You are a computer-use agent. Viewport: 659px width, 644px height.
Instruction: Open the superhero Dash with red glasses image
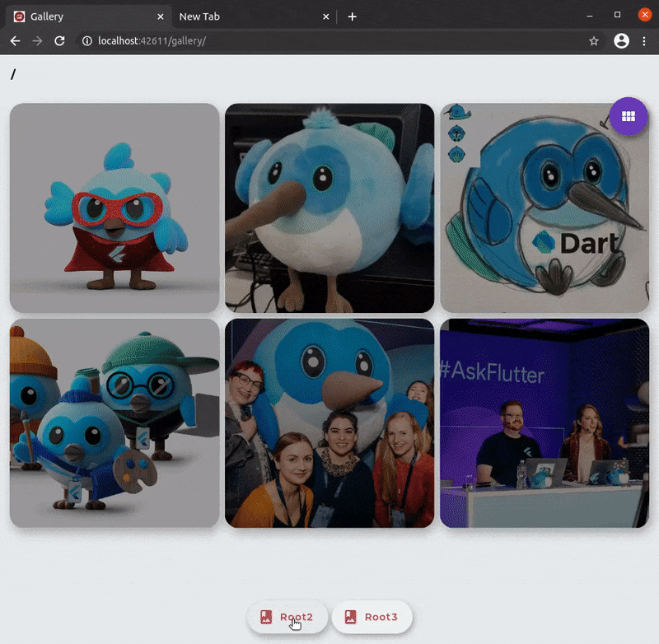pyautogui.click(x=115, y=208)
